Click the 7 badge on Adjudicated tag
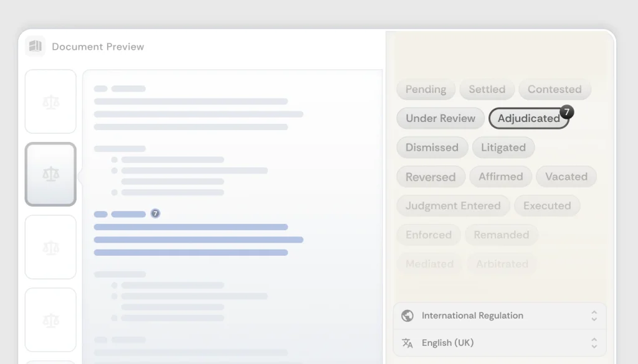The image size is (638, 364). 566,112
